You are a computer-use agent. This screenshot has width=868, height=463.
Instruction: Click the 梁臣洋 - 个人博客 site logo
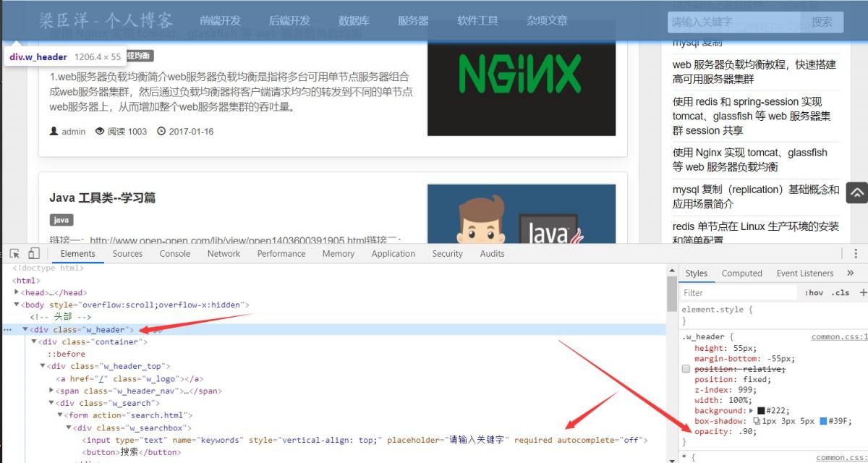pos(106,20)
